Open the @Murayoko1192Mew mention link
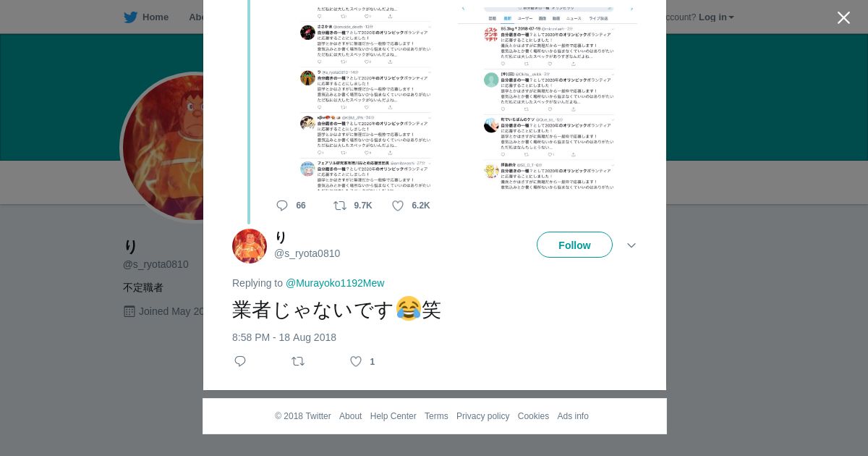Image resolution: width=868 pixels, height=456 pixels. [335, 283]
